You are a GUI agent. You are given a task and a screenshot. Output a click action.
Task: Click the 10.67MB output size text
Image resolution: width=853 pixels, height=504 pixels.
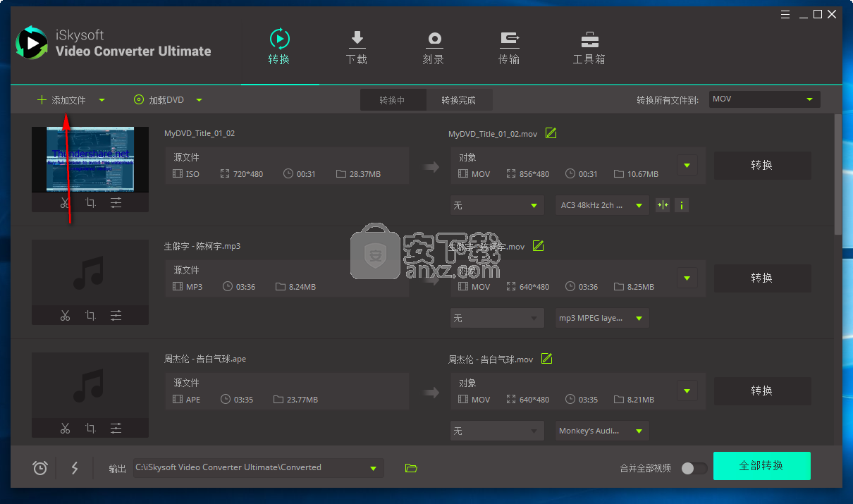click(x=643, y=174)
